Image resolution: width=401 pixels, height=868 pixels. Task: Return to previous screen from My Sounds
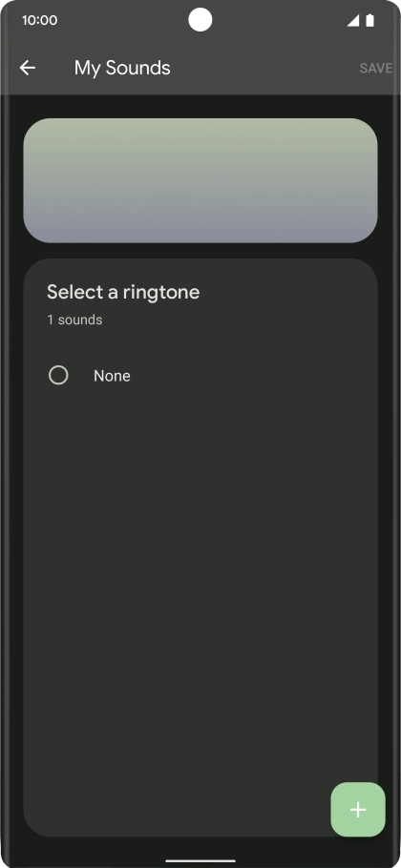(x=27, y=68)
